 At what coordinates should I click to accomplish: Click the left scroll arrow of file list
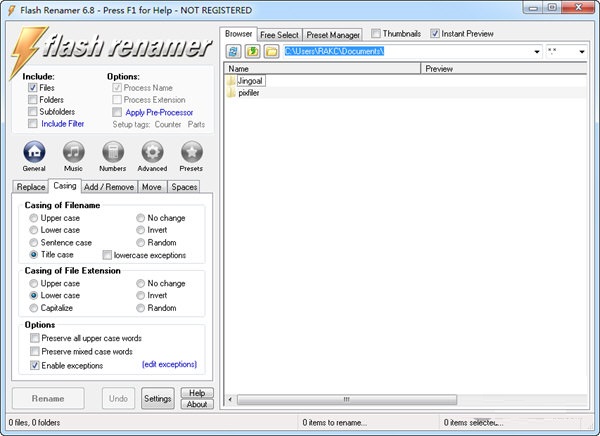tap(230, 400)
